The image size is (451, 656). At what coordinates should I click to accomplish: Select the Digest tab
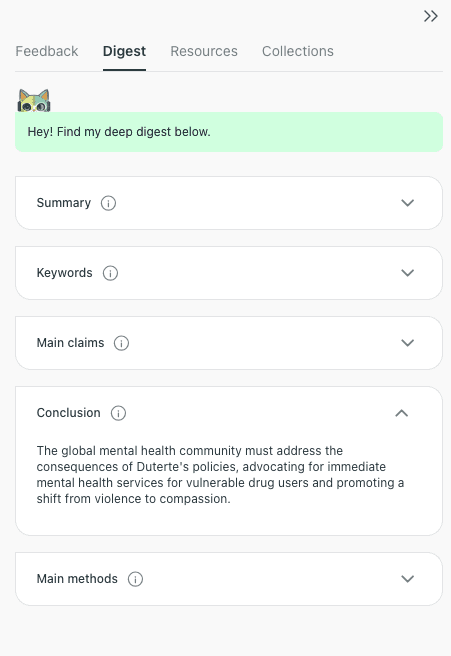pos(124,51)
